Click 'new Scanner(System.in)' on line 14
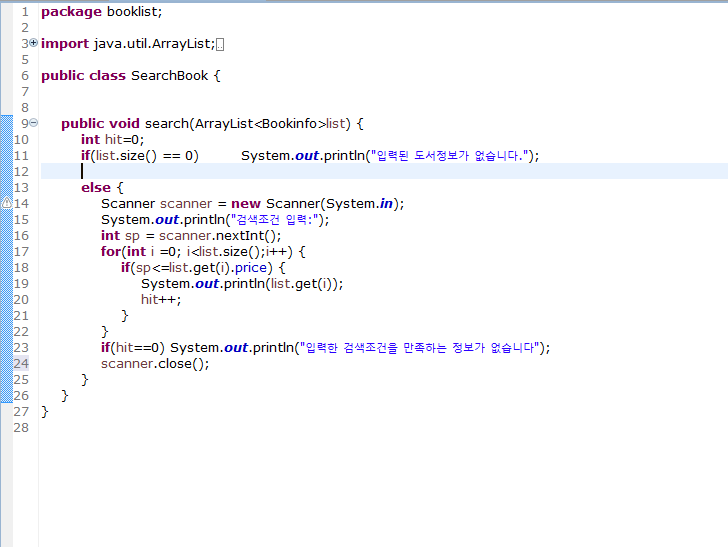Screen dimensions: 728x547 pyautogui.click(x=316, y=203)
